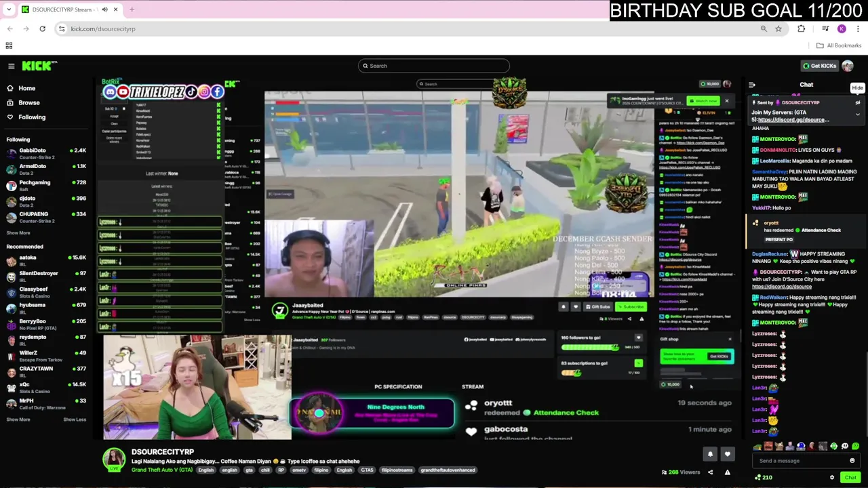Open the Grand Theft Auto V (GTA) category link
The width and height of the screenshot is (868, 488).
click(162, 470)
